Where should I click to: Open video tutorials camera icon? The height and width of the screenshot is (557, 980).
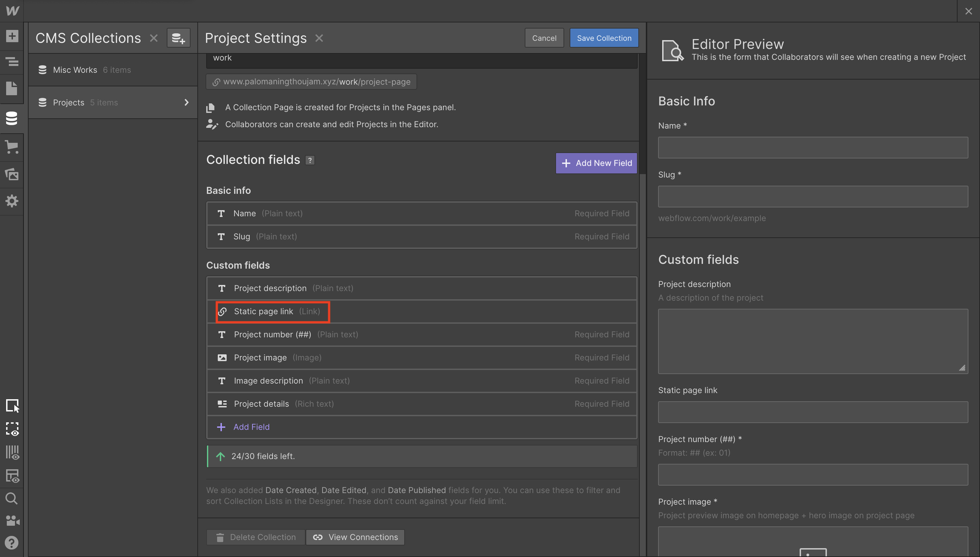click(12, 520)
